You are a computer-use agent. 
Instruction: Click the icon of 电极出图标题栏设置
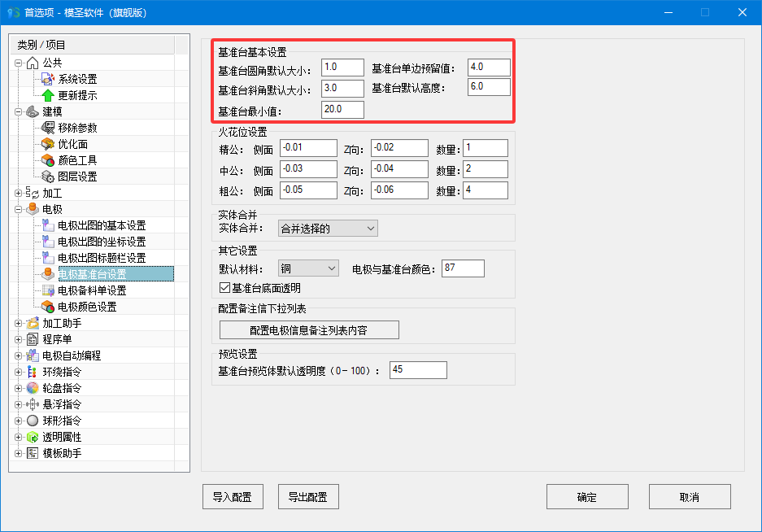point(48,258)
